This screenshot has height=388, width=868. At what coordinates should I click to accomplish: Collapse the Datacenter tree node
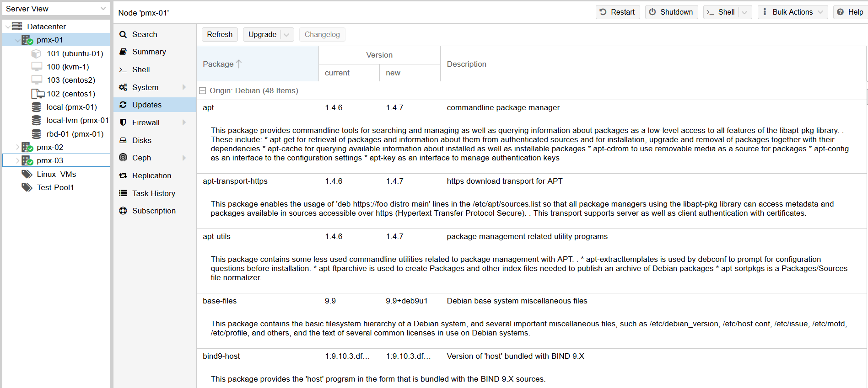pos(8,27)
